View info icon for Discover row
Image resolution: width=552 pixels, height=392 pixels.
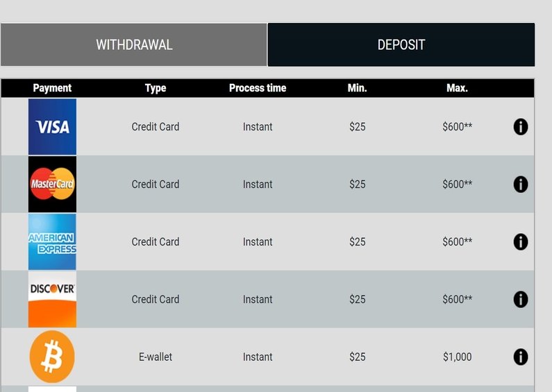[521, 299]
